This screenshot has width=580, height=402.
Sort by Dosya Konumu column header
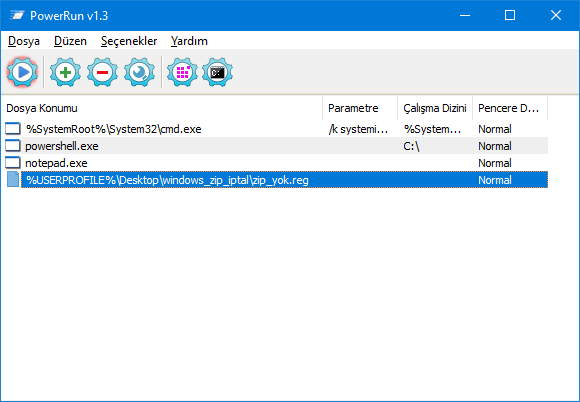click(162, 108)
